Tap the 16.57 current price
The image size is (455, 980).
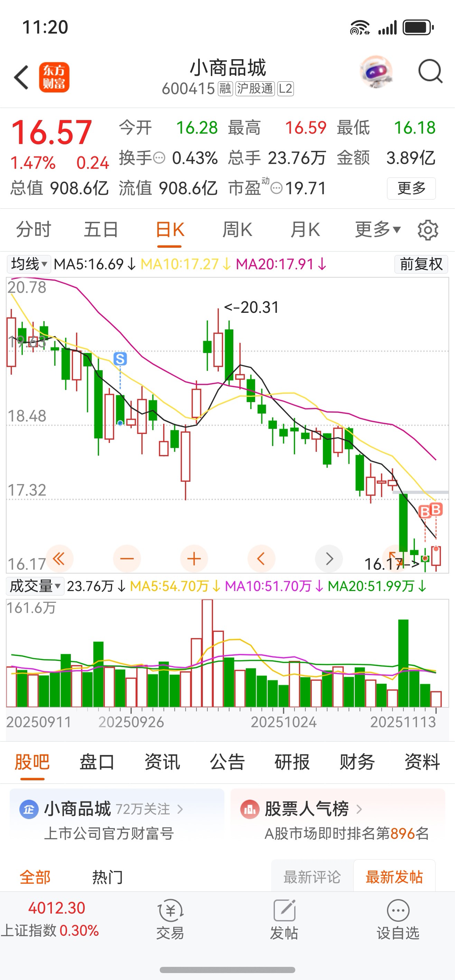click(52, 132)
